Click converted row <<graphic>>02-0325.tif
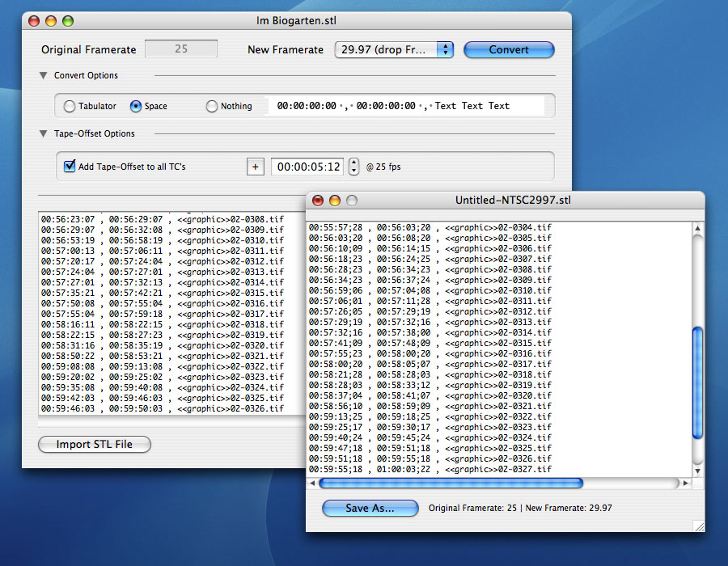The width and height of the screenshot is (728, 566). click(x=430, y=448)
